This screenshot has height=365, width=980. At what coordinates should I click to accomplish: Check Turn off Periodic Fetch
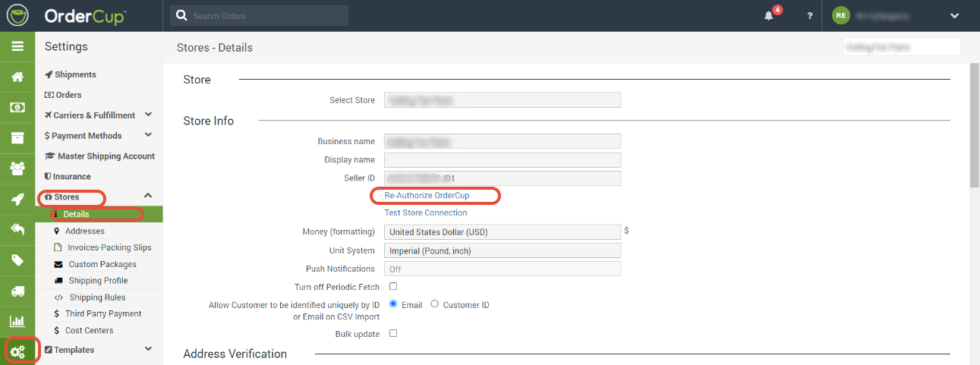tap(393, 287)
